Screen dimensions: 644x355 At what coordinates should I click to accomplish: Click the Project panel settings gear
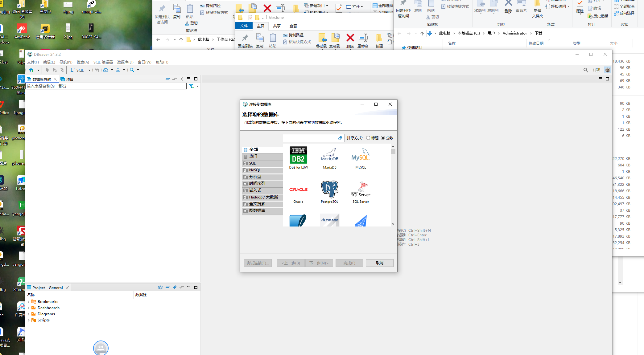[160, 287]
